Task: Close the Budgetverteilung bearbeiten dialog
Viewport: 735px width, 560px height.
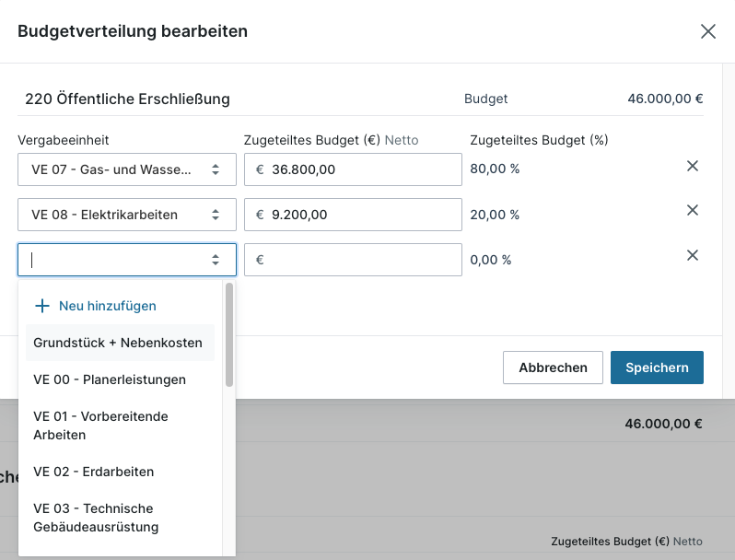Action: pos(707,31)
